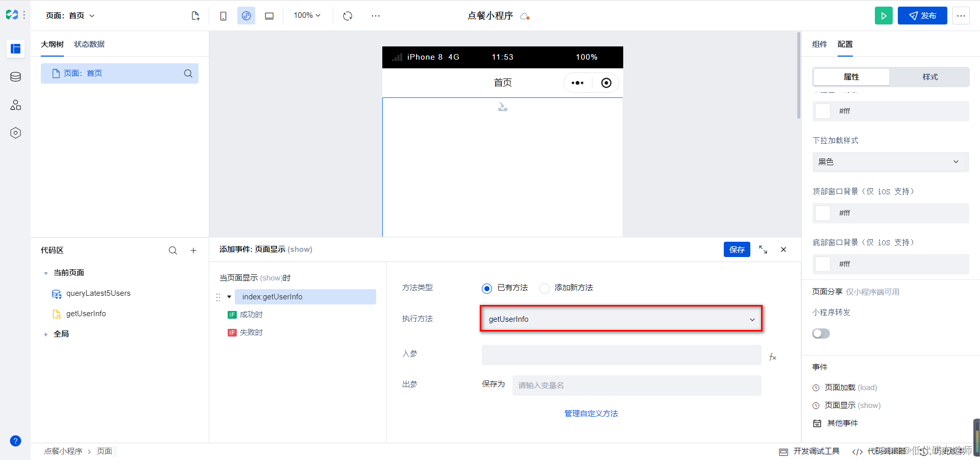The width and height of the screenshot is (980, 460).
Task: Click the new page icon in toolbar
Action: click(x=195, y=16)
